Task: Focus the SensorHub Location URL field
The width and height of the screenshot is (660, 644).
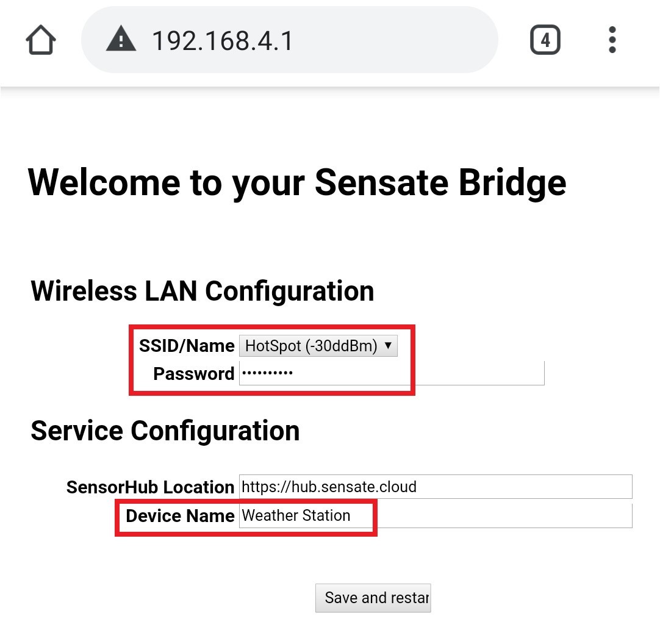Action: tap(436, 487)
